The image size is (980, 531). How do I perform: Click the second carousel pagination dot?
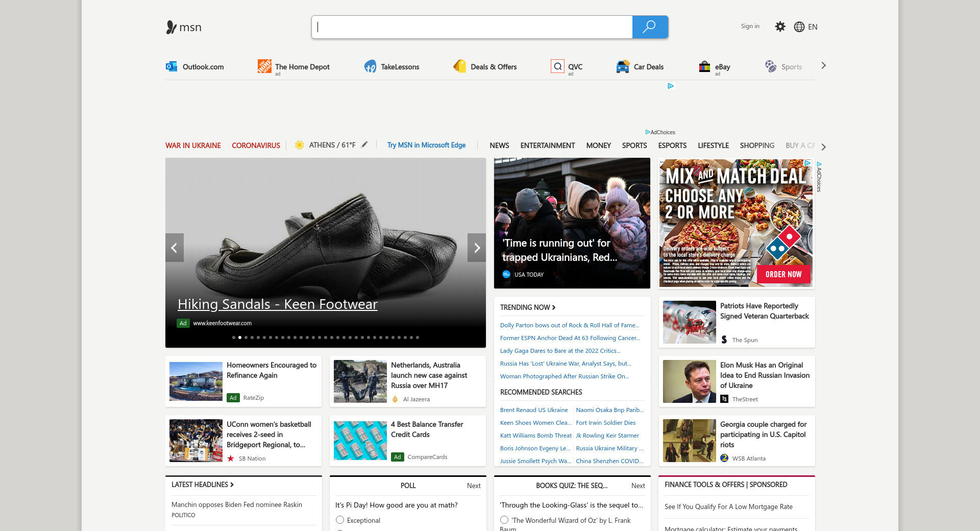coord(240,337)
